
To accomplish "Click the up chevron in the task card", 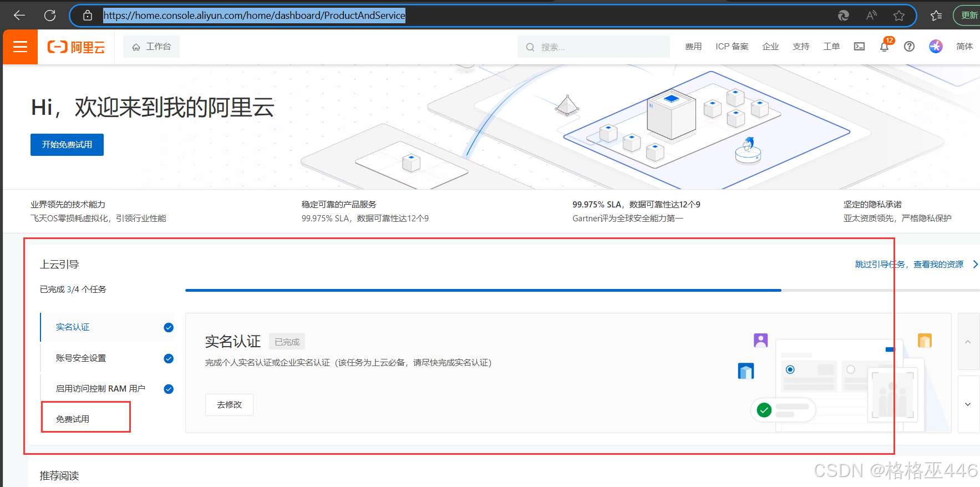I will [x=968, y=342].
